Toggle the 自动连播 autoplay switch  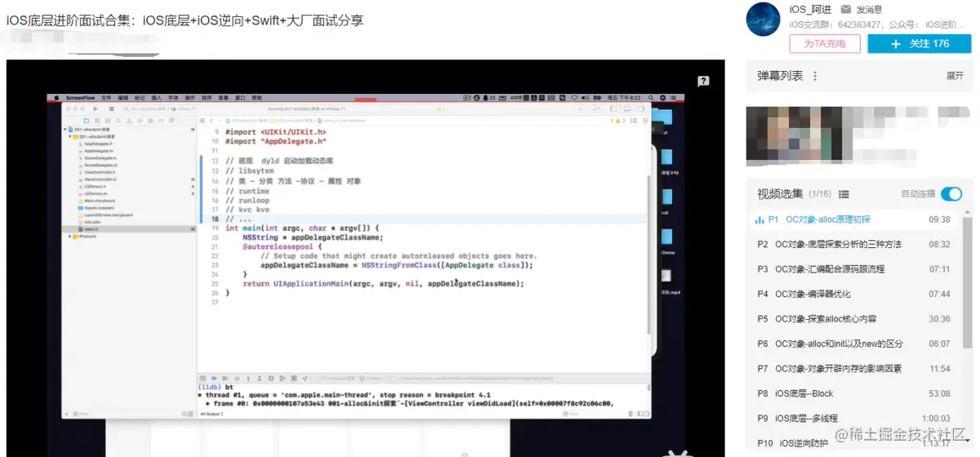[x=951, y=194]
